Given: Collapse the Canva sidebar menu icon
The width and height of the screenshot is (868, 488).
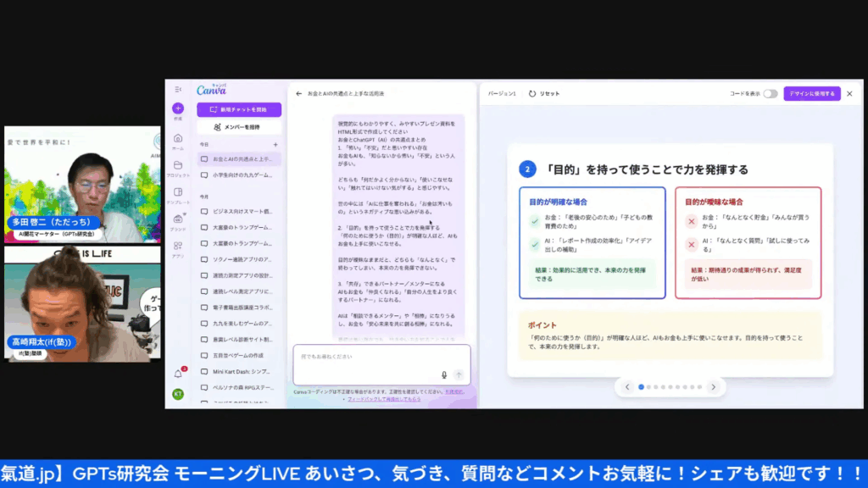Looking at the screenshot, I should click(178, 89).
